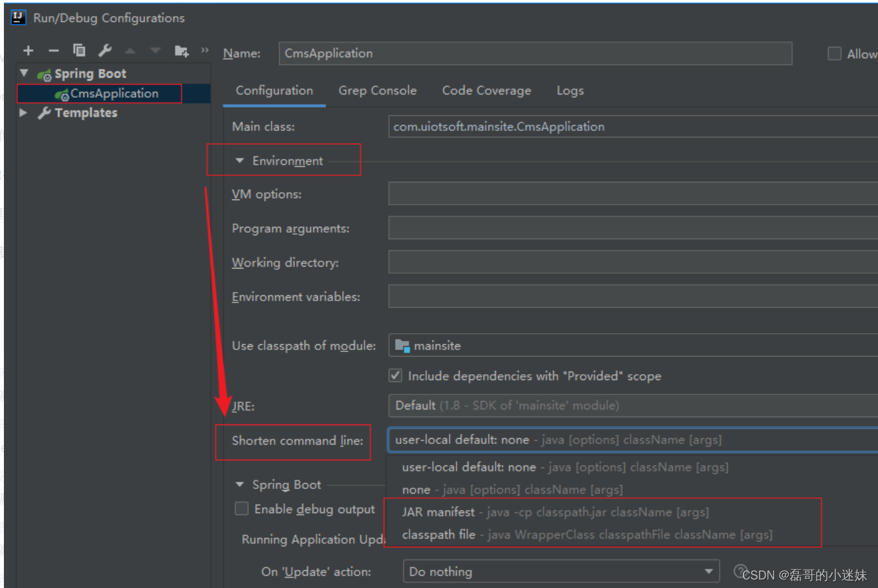The height and width of the screenshot is (588, 878).
Task: Collapse the Spring Boot tree node
Action: tap(25, 73)
